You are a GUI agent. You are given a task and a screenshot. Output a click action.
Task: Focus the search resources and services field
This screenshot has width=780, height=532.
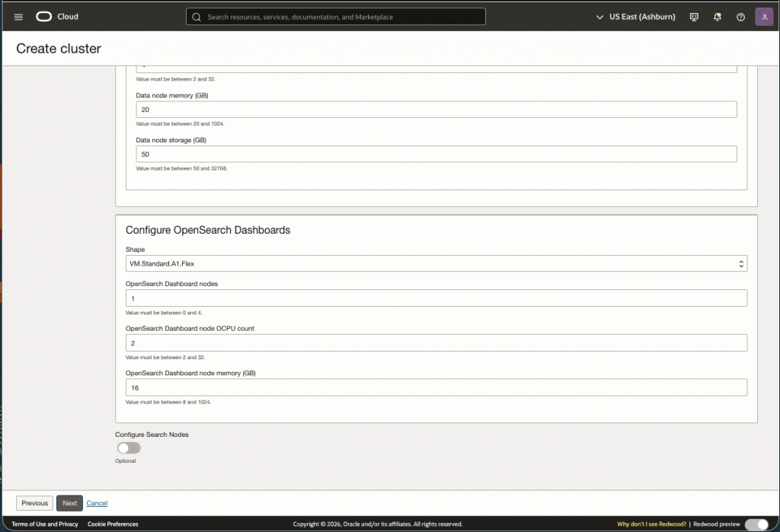tap(336, 17)
